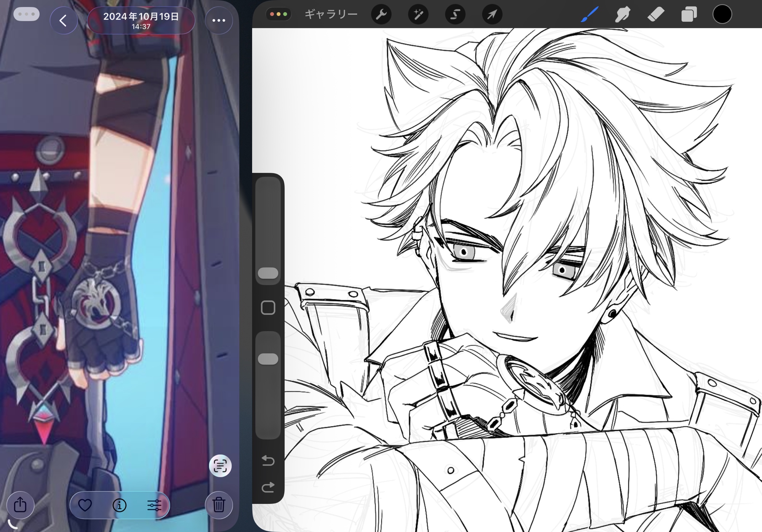This screenshot has height=532, width=762.
Task: Open the Actions wrench menu
Action: [x=381, y=14]
